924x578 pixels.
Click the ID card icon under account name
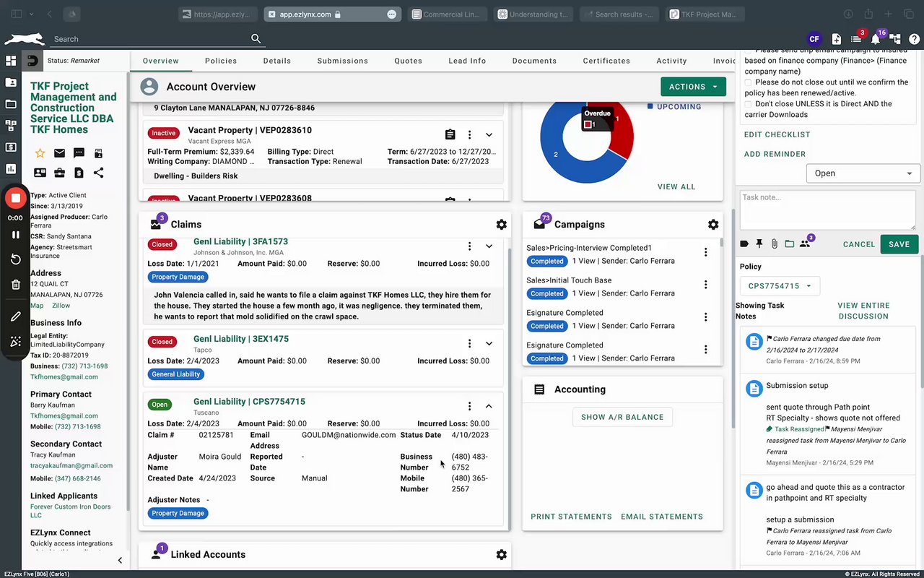(40, 173)
